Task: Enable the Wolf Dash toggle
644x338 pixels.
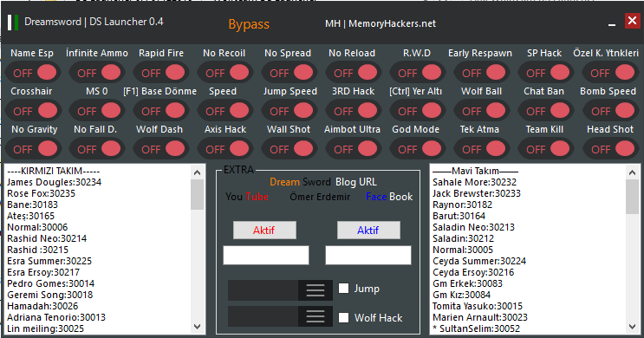Action: coord(161,149)
